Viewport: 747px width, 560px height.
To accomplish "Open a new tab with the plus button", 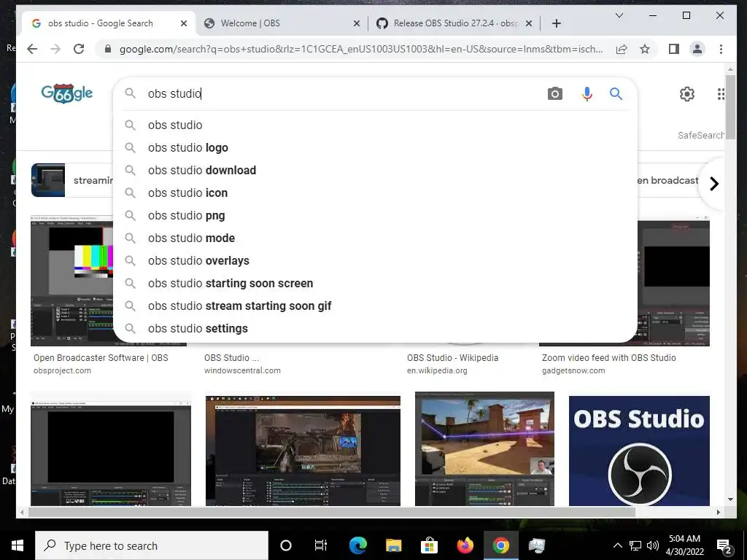I will click(x=556, y=23).
